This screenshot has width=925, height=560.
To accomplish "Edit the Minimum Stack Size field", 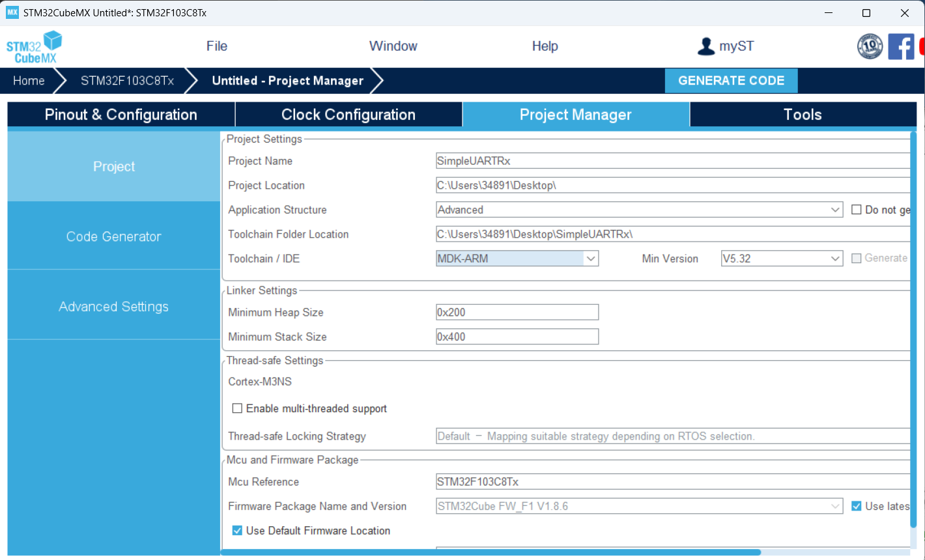I will coord(517,337).
